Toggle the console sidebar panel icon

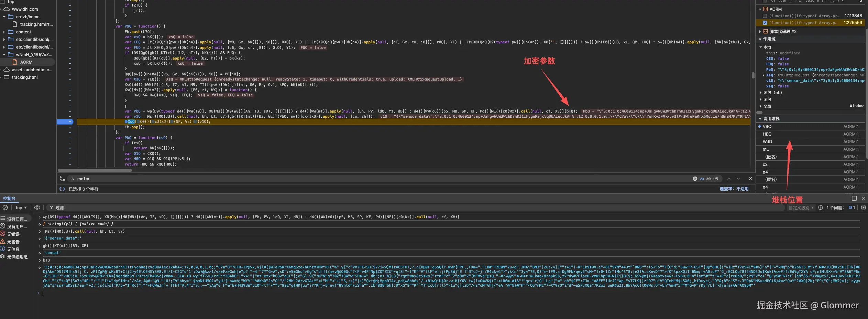click(854, 198)
